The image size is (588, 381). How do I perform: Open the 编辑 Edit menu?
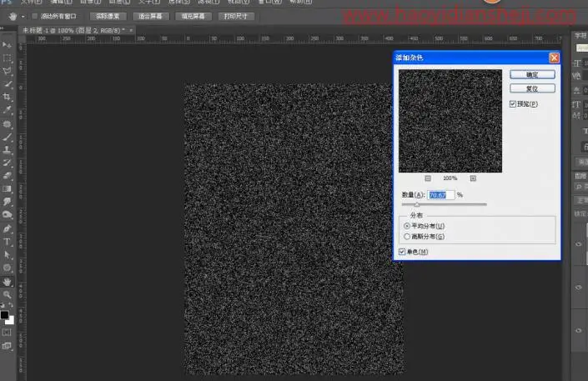pyautogui.click(x=61, y=2)
